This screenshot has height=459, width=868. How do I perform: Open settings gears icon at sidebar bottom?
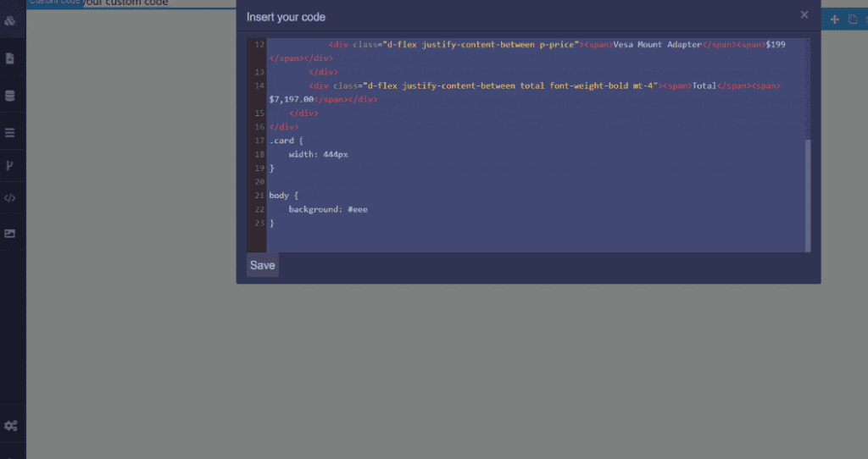(x=11, y=425)
